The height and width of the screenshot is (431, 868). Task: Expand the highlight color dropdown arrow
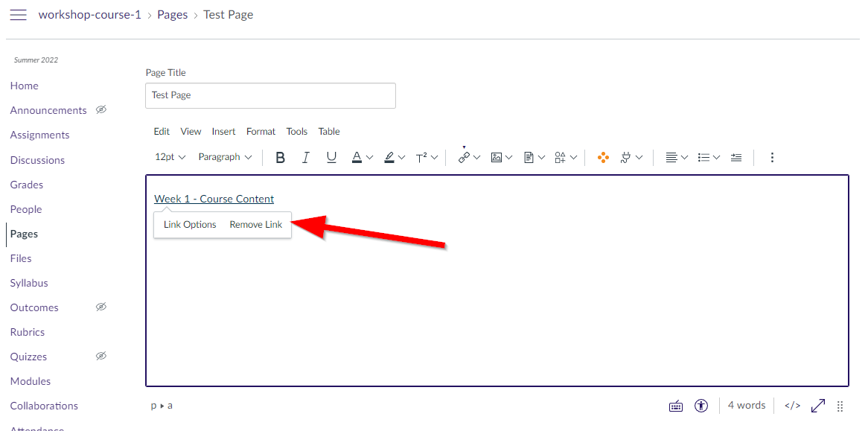pos(402,158)
